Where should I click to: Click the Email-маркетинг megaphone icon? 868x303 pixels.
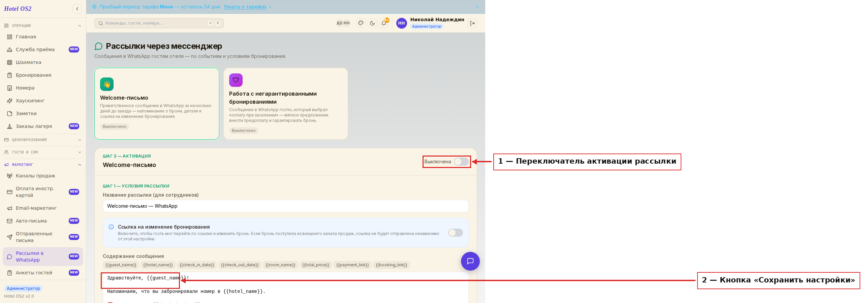[x=9, y=208]
